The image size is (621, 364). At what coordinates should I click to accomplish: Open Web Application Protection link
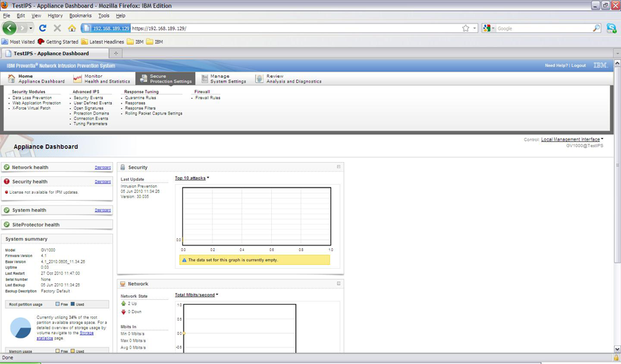coord(37,103)
